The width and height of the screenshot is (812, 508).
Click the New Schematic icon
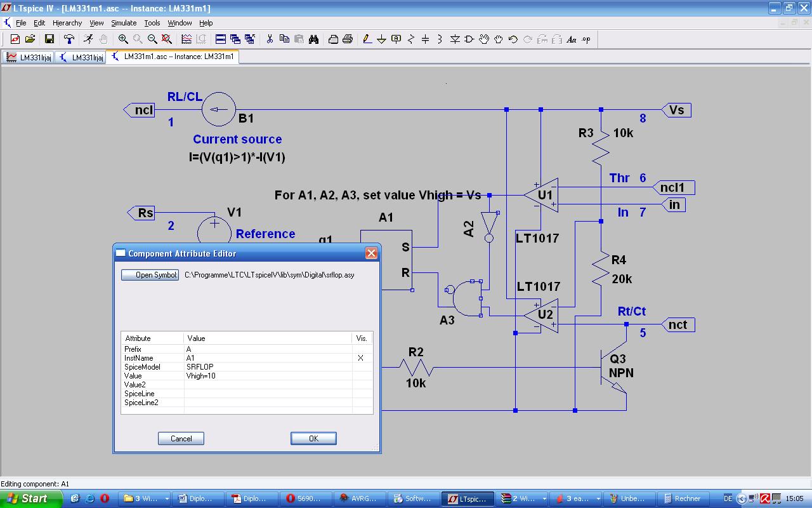coord(15,39)
